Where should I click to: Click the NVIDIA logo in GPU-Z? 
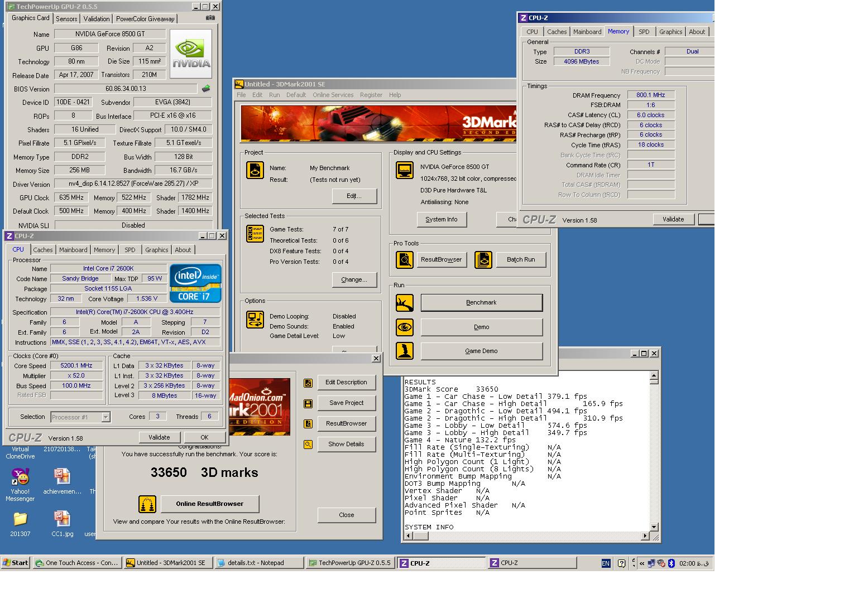point(191,55)
